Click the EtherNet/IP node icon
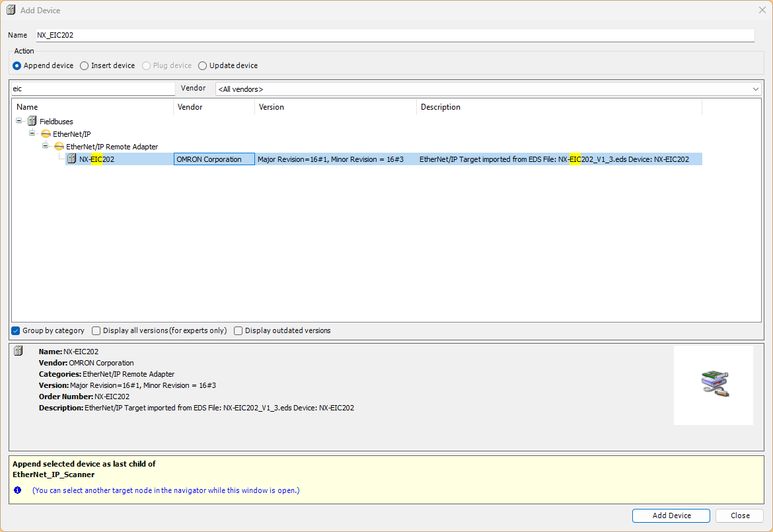Screen dimensions: 773x532 pyautogui.click(x=46, y=134)
